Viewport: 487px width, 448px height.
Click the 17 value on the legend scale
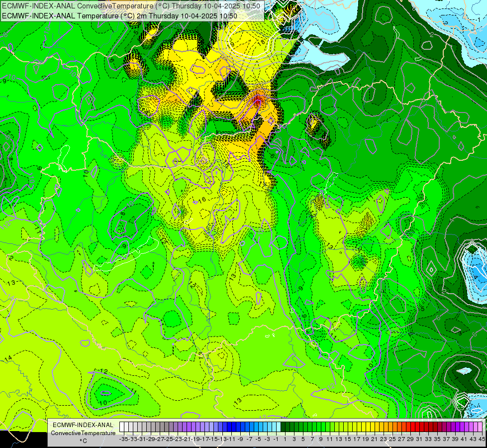pyautogui.click(x=357, y=439)
